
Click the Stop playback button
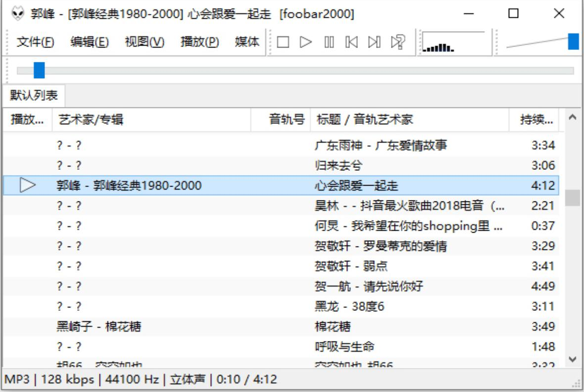[283, 42]
